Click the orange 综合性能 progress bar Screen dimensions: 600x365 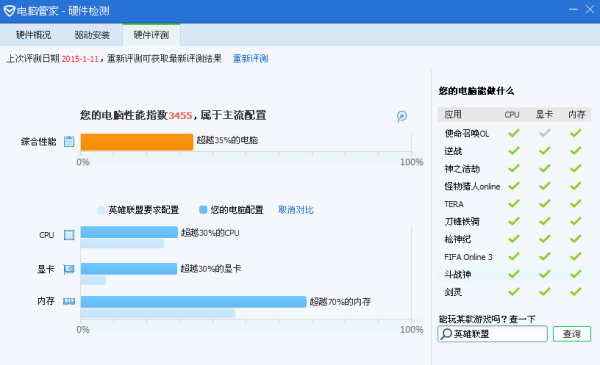137,142
